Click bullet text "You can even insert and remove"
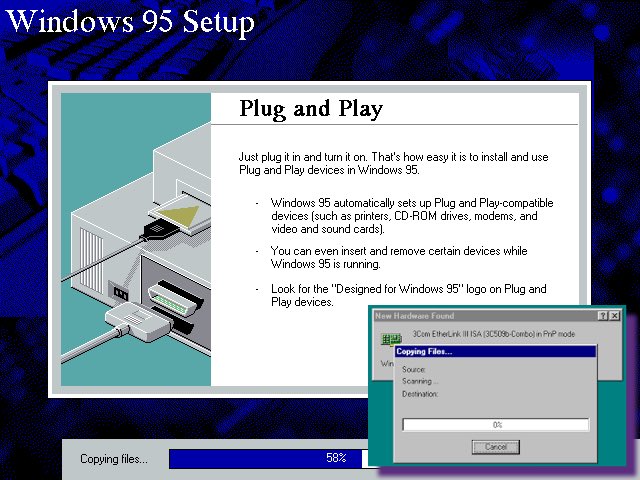640x480 pixels. 399,257
